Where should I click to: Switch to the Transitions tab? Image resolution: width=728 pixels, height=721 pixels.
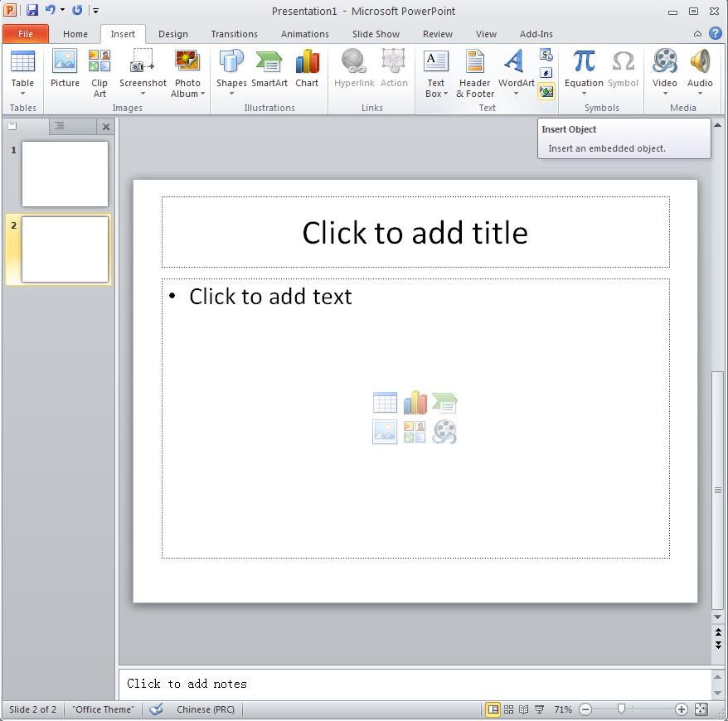(x=234, y=34)
